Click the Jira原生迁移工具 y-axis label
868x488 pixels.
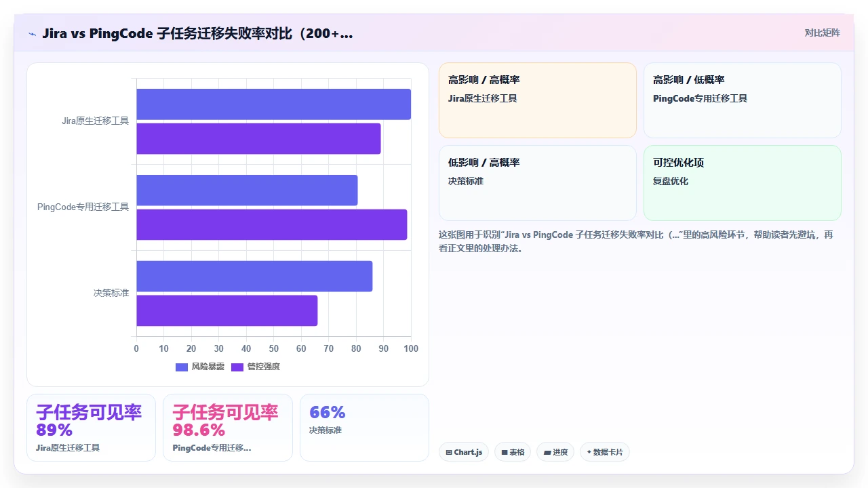pos(95,121)
